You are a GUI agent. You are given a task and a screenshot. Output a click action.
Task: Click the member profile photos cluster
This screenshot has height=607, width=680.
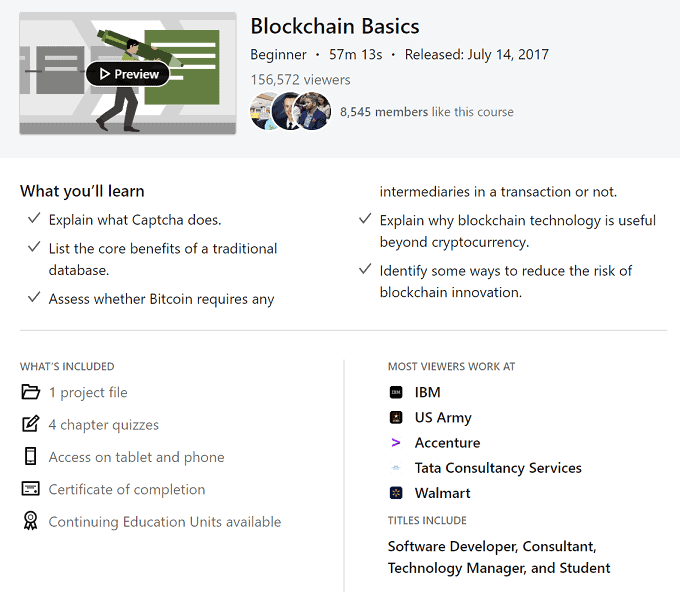point(290,112)
